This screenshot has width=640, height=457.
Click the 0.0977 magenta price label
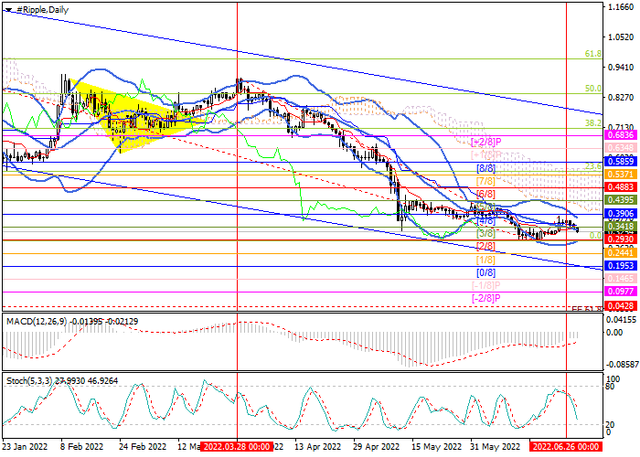coord(620,293)
